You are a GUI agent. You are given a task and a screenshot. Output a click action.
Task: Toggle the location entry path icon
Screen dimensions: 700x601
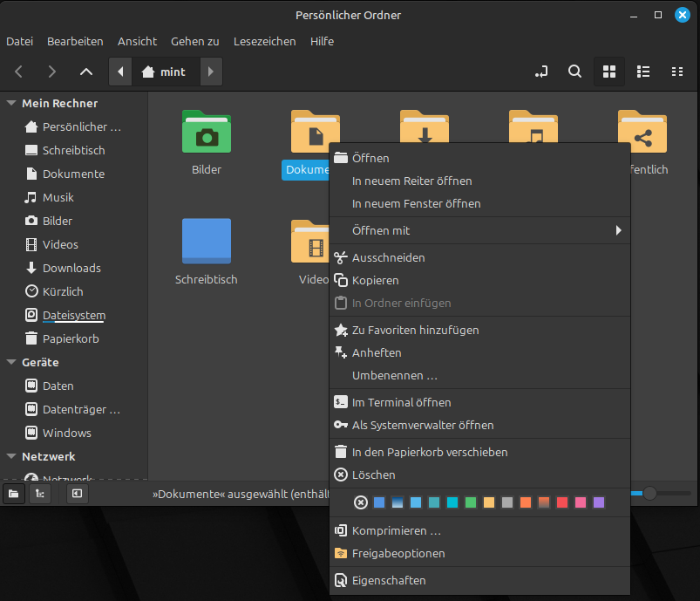pos(541,72)
